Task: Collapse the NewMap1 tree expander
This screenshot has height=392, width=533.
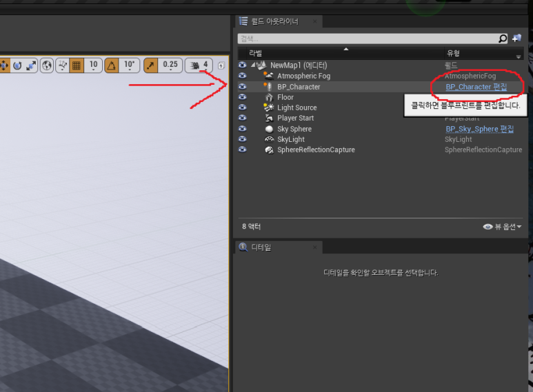Action: click(253, 65)
